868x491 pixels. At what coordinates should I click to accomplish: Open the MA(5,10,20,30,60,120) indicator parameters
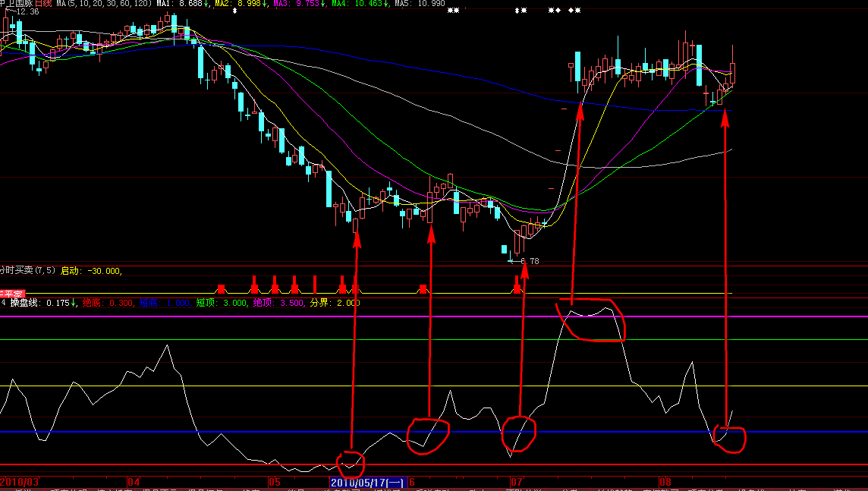click(x=104, y=4)
